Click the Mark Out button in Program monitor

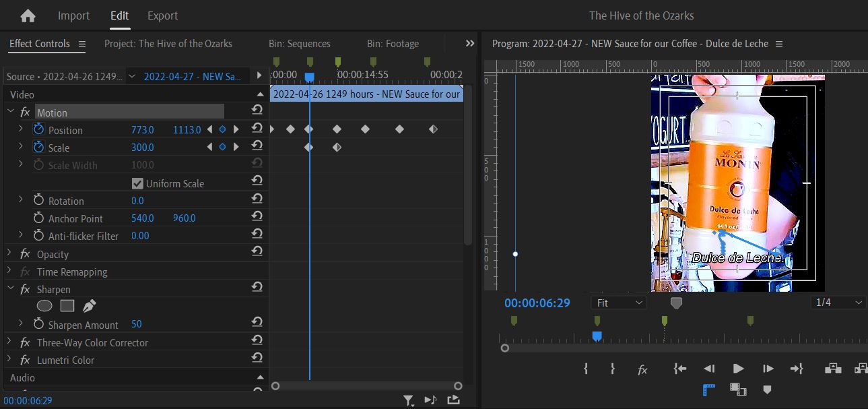613,369
